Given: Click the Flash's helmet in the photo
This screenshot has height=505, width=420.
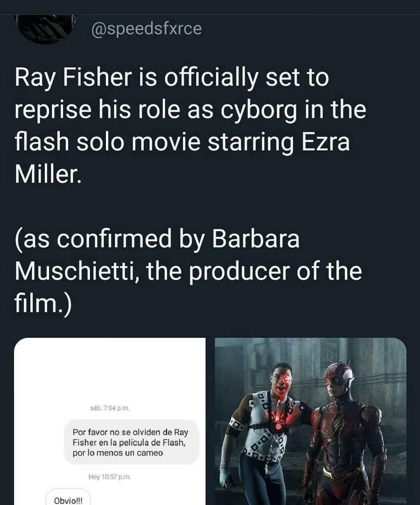Looking at the screenshot, I should click(x=339, y=375).
